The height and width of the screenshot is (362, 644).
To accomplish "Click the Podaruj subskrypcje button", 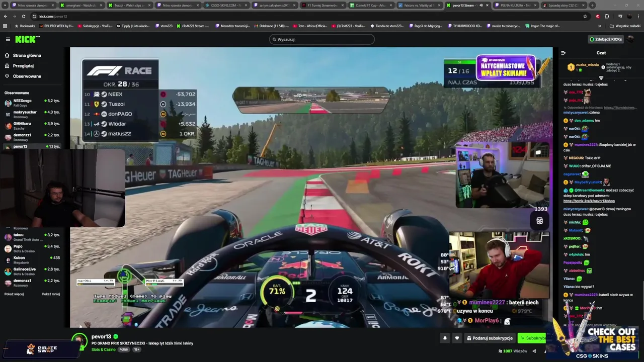I will click(x=490, y=338).
